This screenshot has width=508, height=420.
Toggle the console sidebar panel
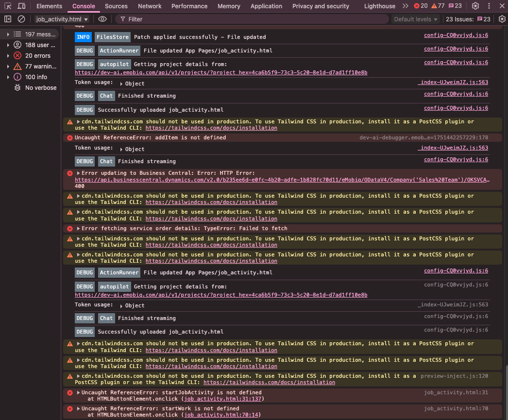pyautogui.click(x=8, y=19)
